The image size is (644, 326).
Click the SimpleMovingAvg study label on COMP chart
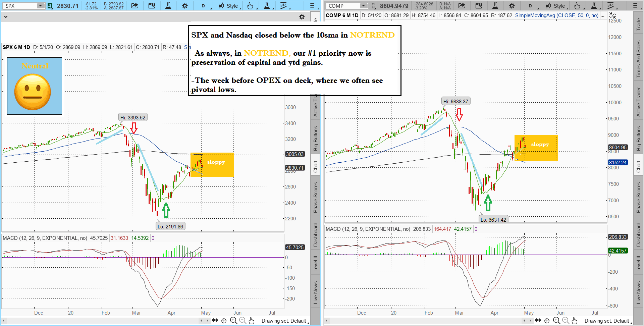(556, 15)
